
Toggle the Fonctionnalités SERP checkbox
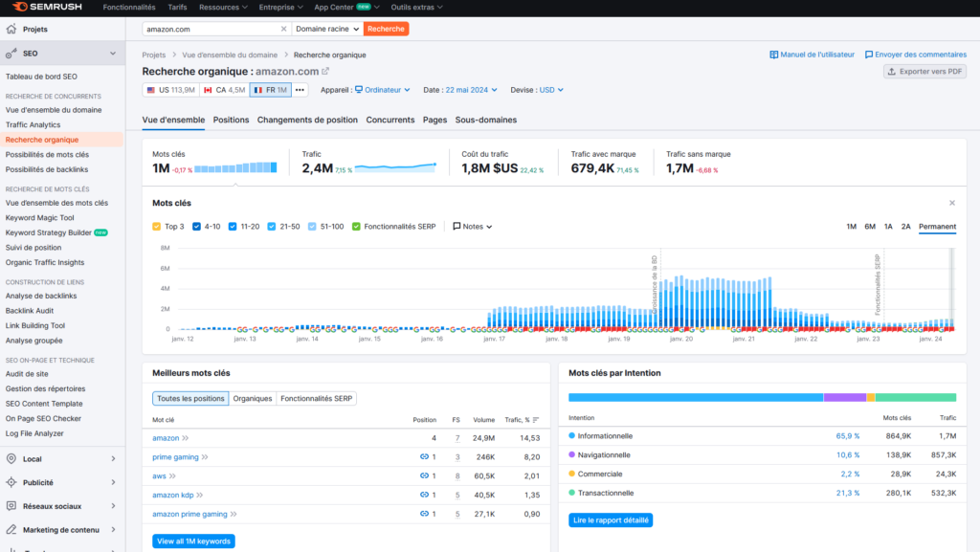click(x=356, y=227)
